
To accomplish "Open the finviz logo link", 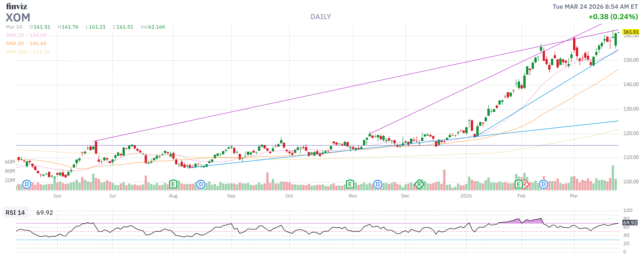I will point(17,6).
